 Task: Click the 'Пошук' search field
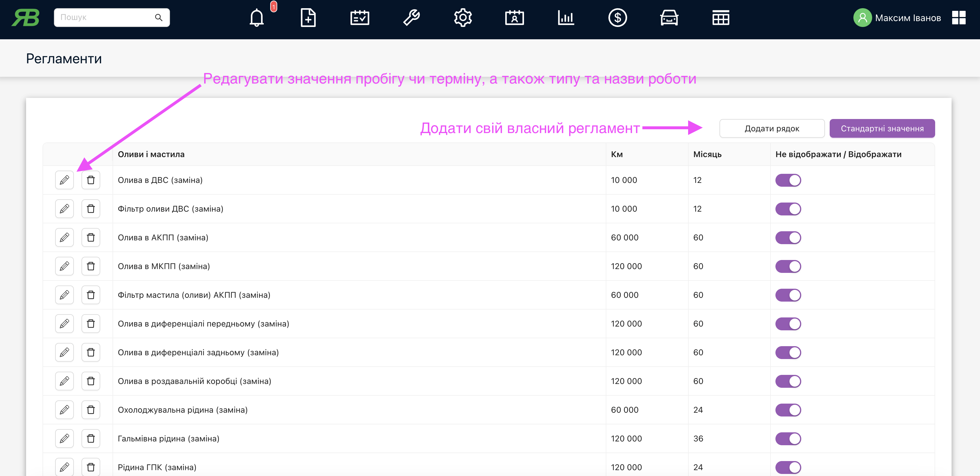(111, 18)
